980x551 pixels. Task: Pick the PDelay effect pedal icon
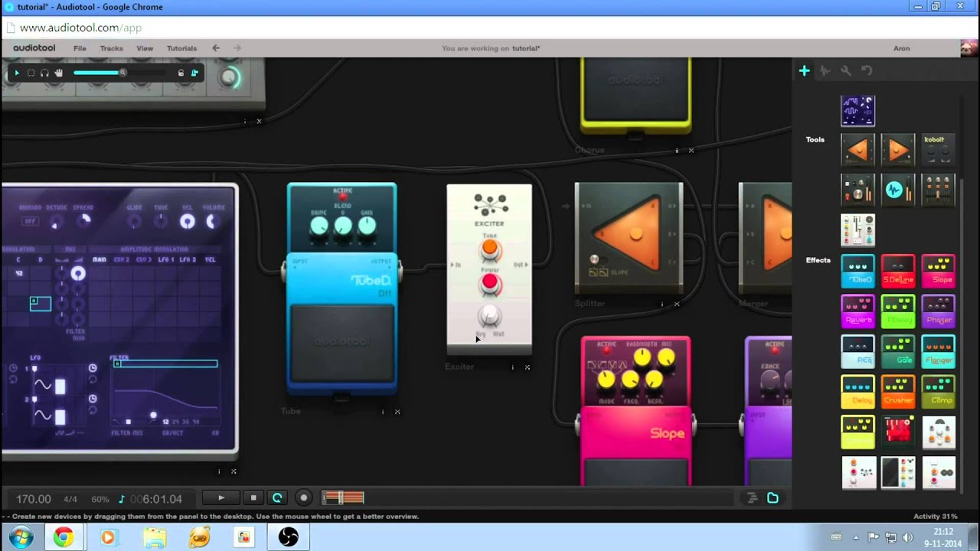897,311
